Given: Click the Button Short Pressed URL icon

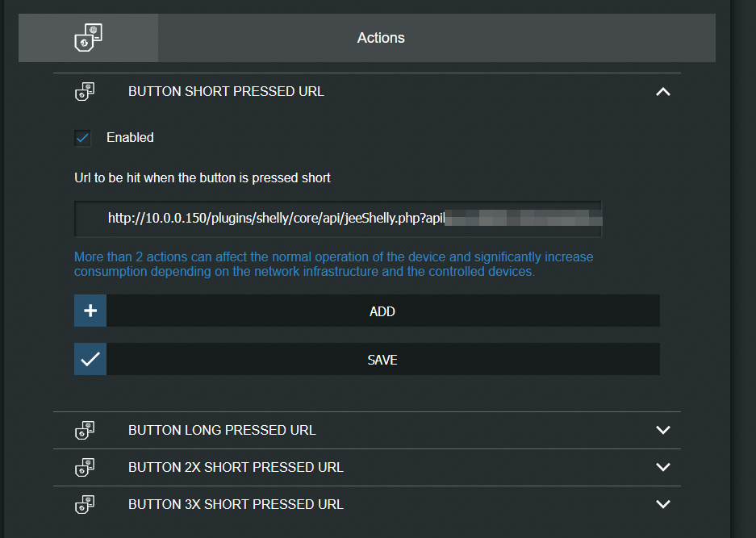Looking at the screenshot, I should tap(85, 92).
